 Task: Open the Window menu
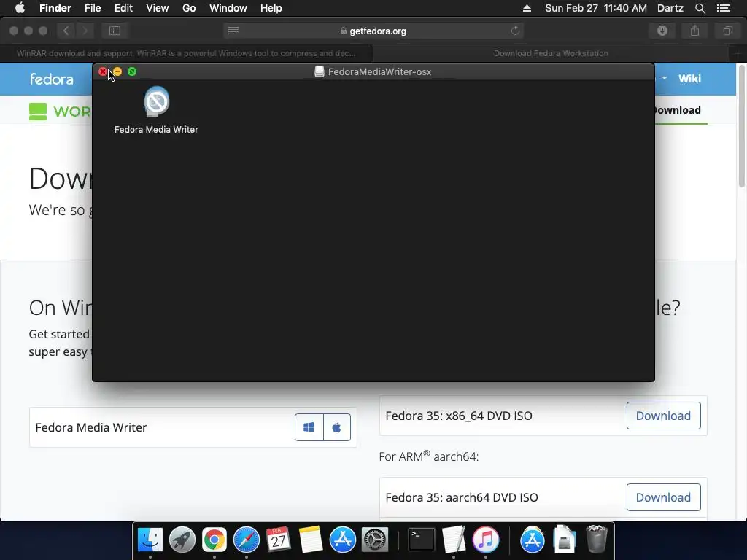tap(228, 8)
